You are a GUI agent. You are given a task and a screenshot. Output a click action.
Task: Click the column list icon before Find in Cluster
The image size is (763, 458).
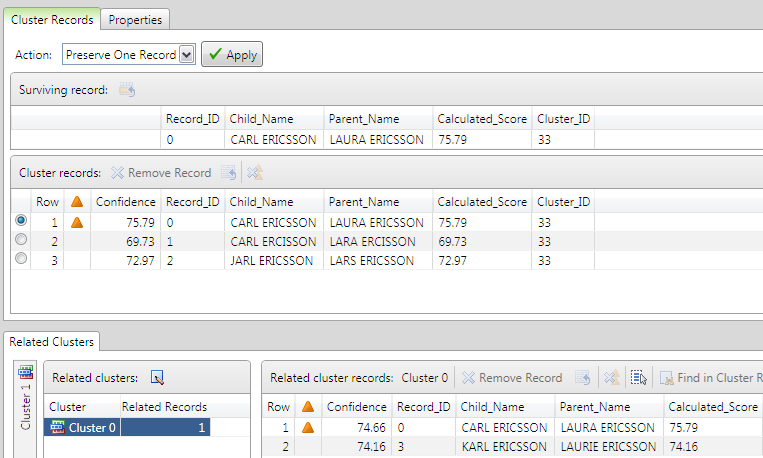click(x=639, y=378)
